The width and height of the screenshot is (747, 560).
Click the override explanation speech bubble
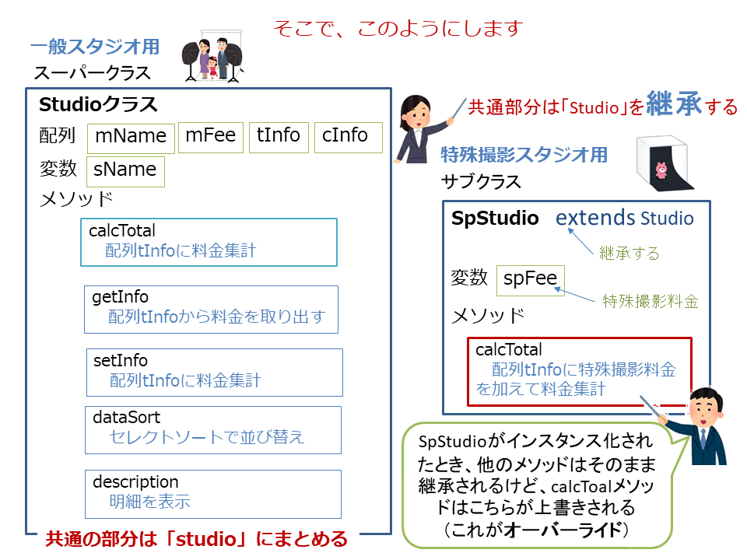click(x=536, y=485)
